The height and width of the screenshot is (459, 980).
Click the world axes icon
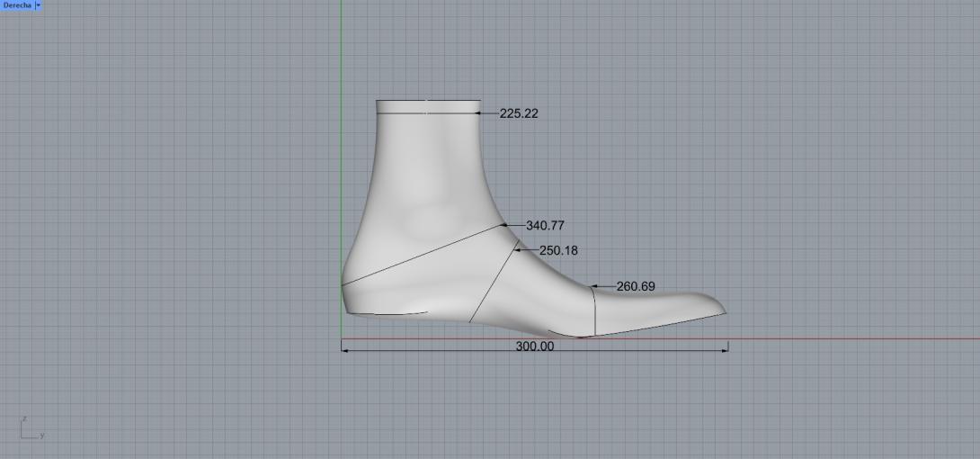tap(29, 429)
